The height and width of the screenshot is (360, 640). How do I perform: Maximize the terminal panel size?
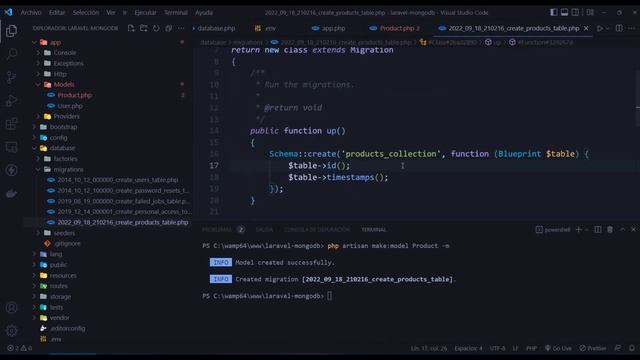coord(622,229)
